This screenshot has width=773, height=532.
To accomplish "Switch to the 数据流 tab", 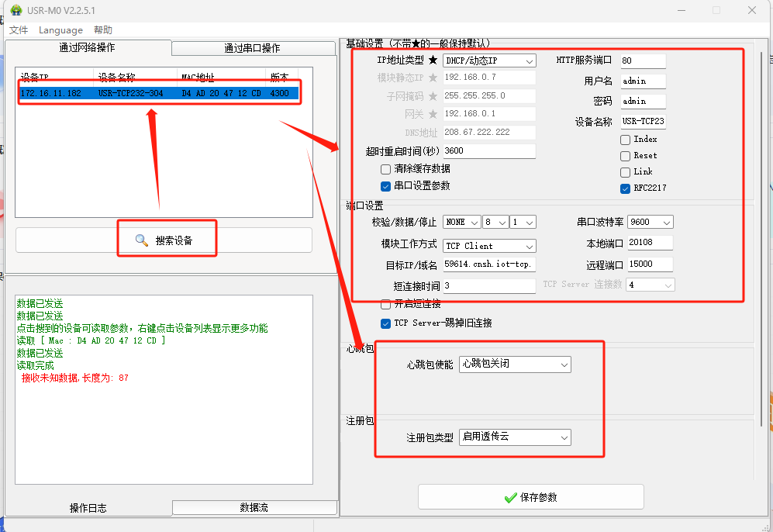I will click(x=254, y=508).
